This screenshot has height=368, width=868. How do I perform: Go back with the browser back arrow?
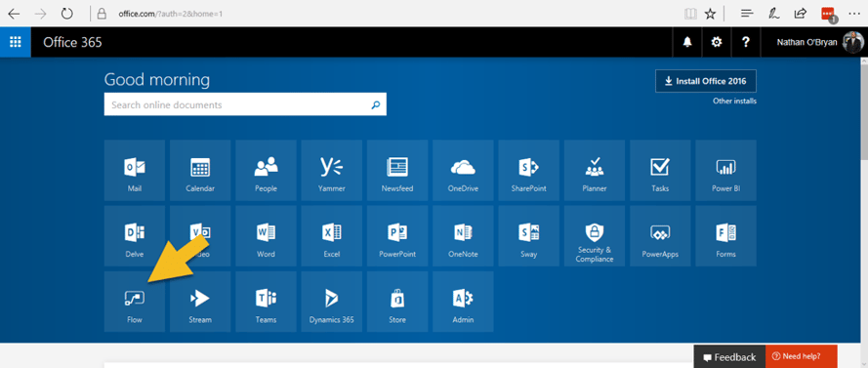pyautogui.click(x=14, y=14)
